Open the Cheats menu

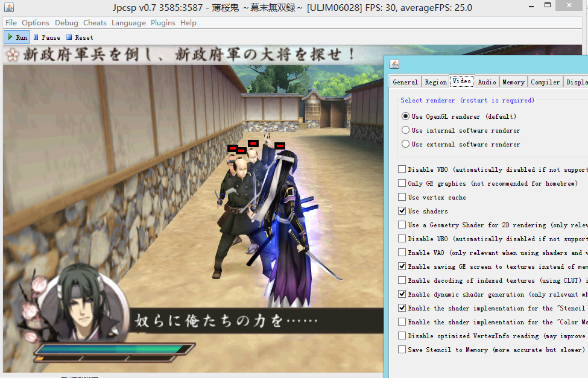(95, 23)
